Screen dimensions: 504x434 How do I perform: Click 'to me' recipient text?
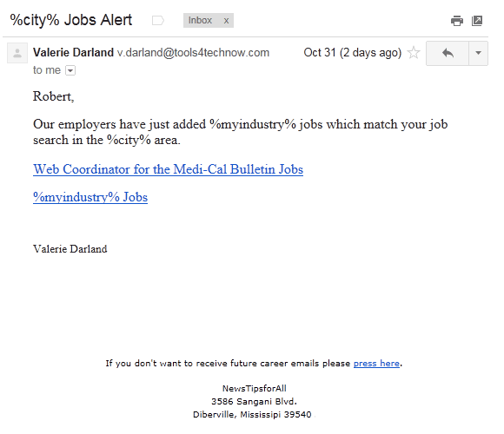pyautogui.click(x=47, y=70)
